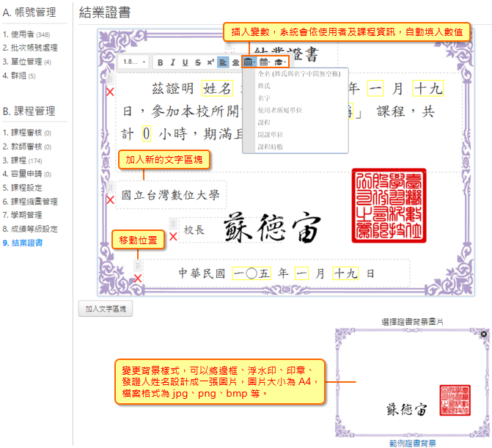Image resolution: width=492 pixels, height=448 pixels.
Task: Open the graduation cap variable dropdown
Action: tap(282, 62)
